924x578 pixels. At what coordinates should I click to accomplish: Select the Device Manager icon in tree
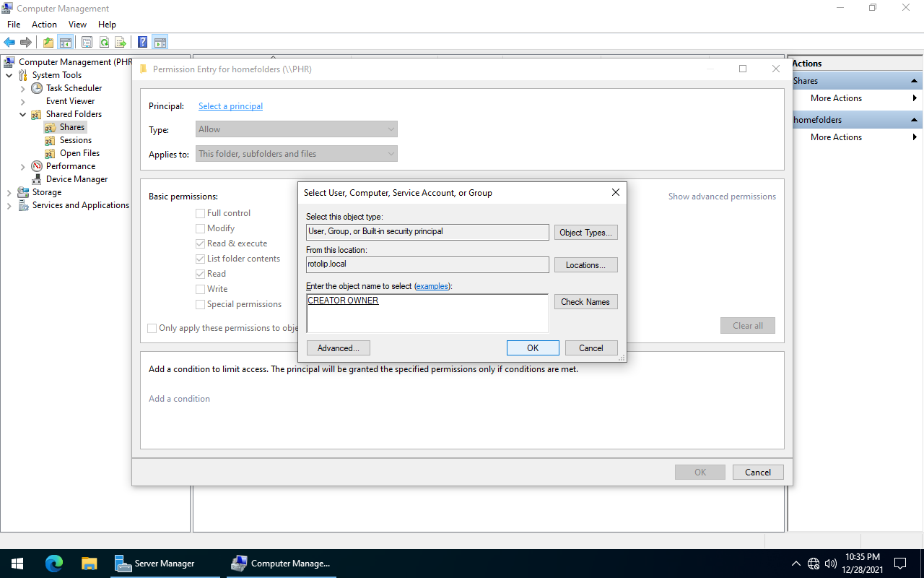click(x=36, y=179)
